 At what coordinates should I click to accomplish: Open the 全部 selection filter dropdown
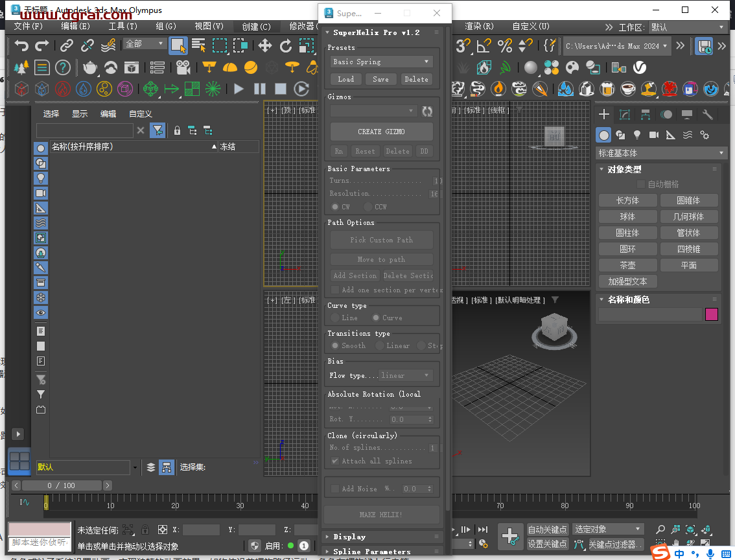[145, 43]
